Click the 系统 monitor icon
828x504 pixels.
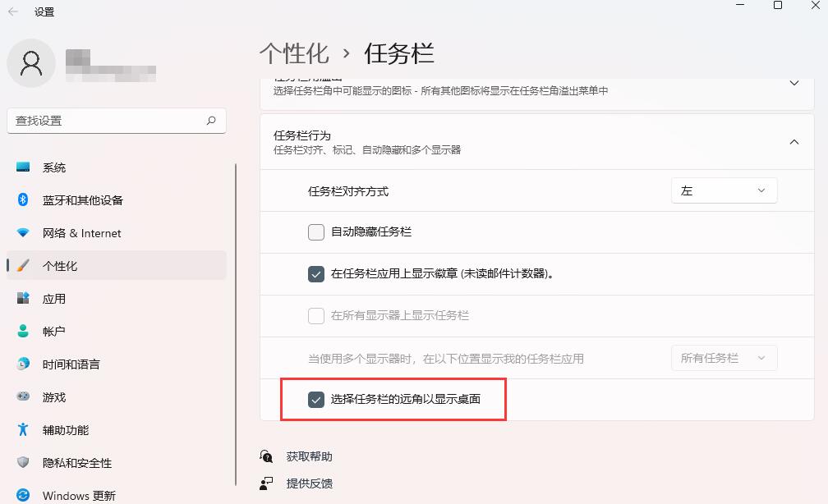tap(23, 167)
